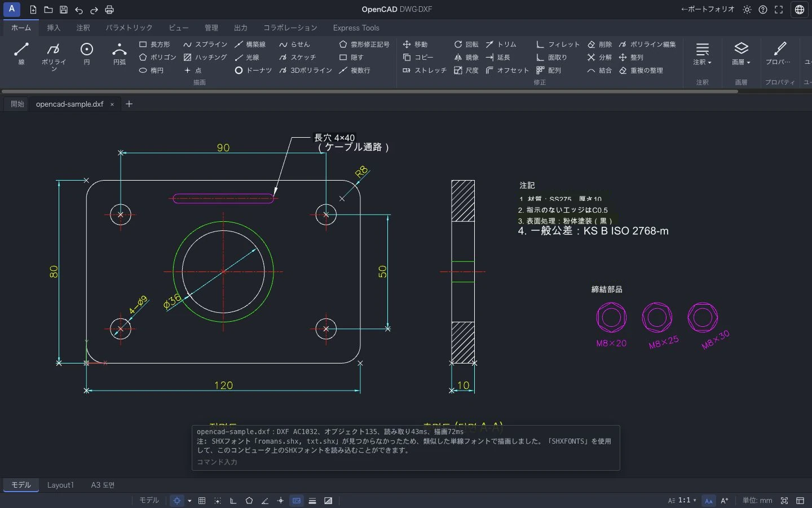Create a new file from toolbar
This screenshot has height=508, width=812.
33,10
